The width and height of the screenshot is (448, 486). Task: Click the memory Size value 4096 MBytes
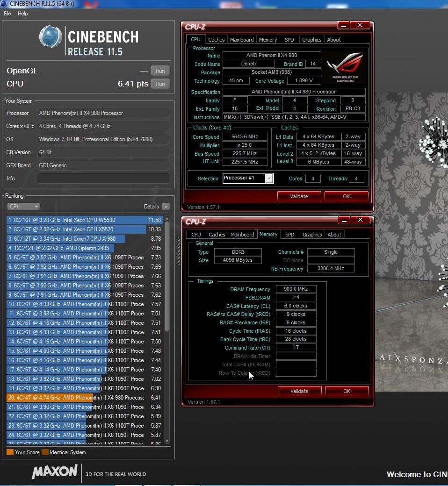(238, 260)
